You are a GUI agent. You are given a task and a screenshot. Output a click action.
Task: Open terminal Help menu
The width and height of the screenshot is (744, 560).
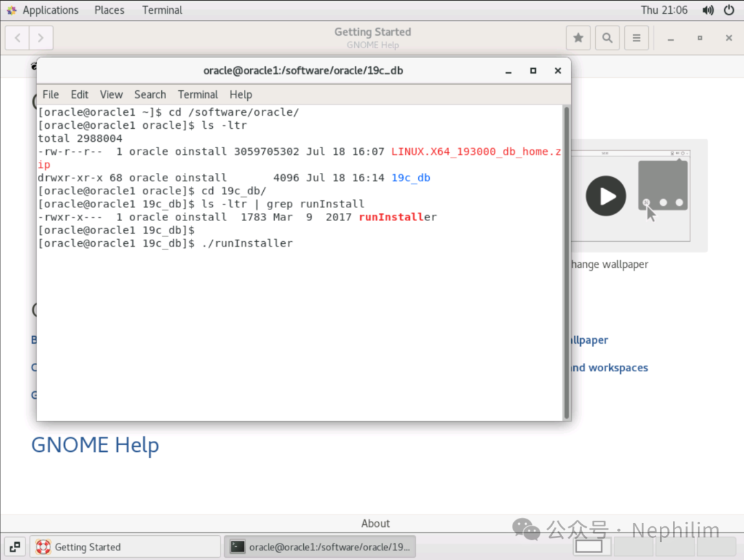pyautogui.click(x=240, y=94)
